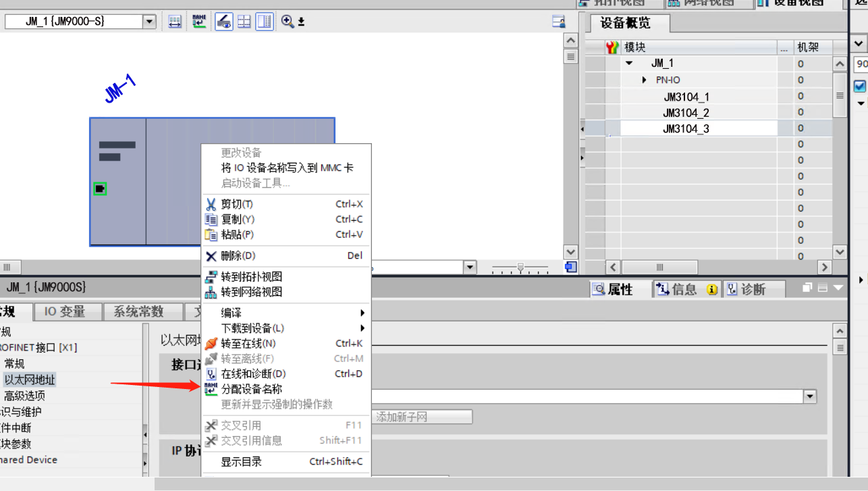Click 将 IO 设备名称写入到 MMC 卡
This screenshot has width=868, height=491.
286,167
